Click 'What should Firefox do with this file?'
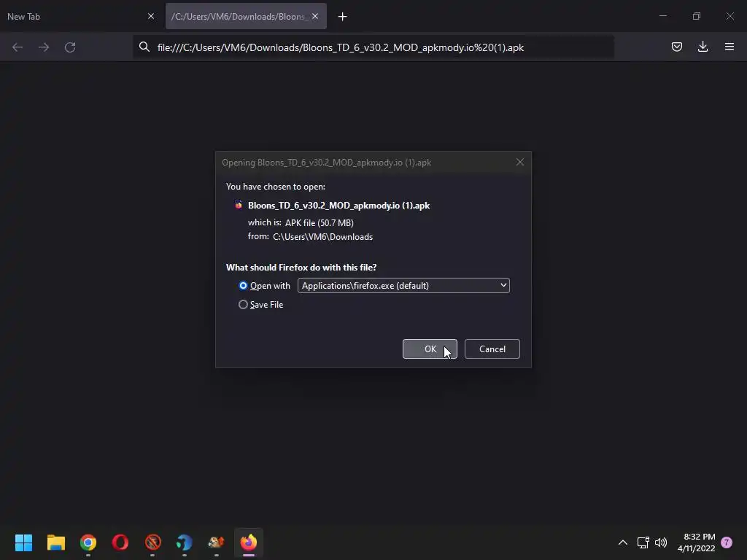 (x=301, y=268)
